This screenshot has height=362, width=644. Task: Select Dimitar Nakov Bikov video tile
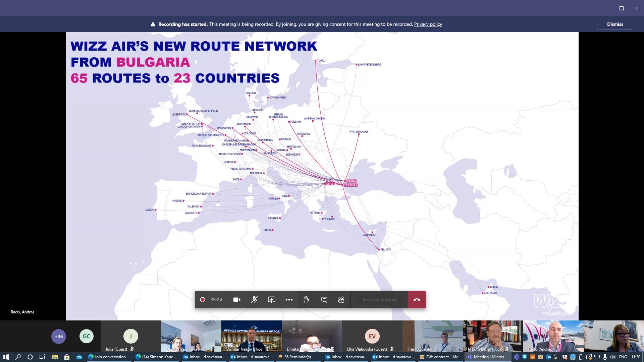pyautogui.click(x=252, y=336)
